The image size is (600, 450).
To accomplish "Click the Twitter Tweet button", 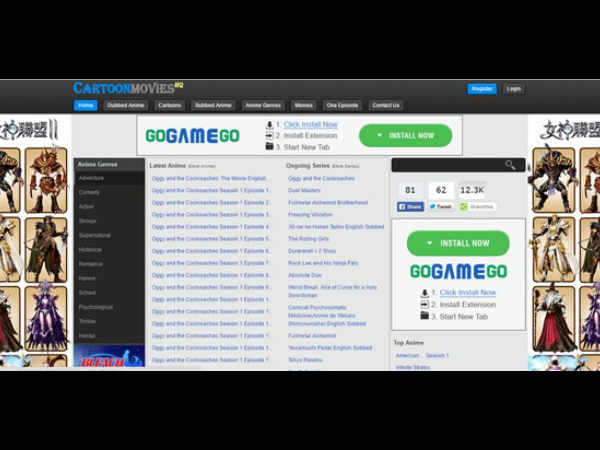I will pyautogui.click(x=441, y=207).
